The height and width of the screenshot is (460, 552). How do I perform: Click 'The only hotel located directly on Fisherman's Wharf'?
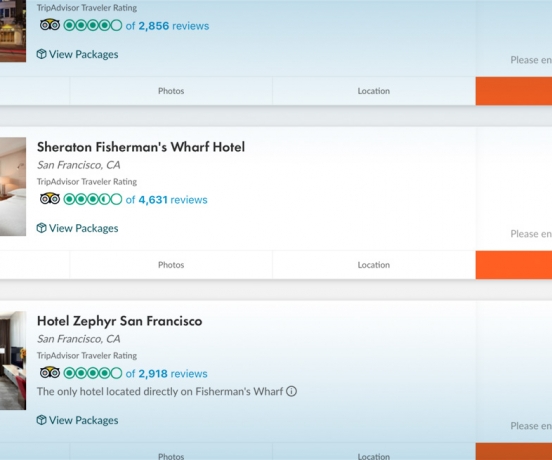160,392
